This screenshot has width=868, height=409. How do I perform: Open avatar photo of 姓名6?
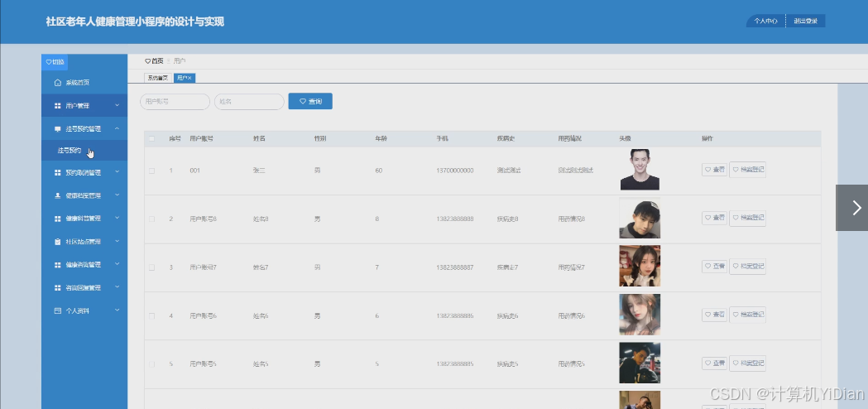[x=640, y=315]
